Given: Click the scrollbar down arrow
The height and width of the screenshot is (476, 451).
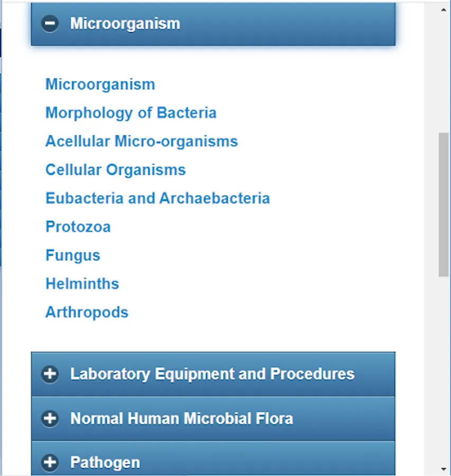Looking at the screenshot, I should click(443, 469).
